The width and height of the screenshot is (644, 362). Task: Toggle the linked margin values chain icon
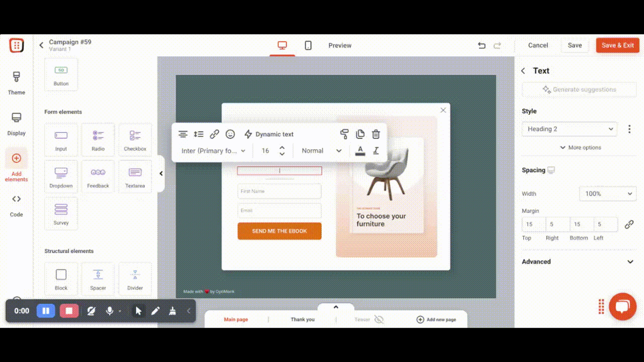point(629,224)
